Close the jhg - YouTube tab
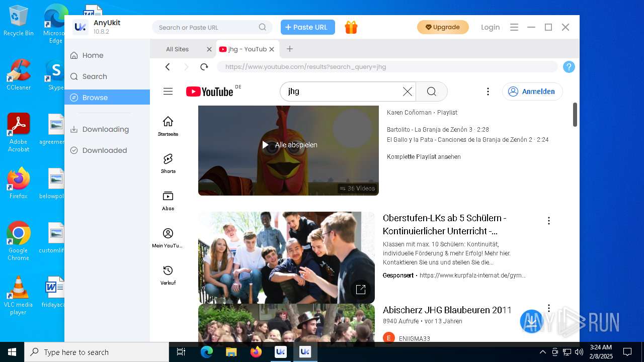This screenshot has width=644, height=362. coord(272,49)
